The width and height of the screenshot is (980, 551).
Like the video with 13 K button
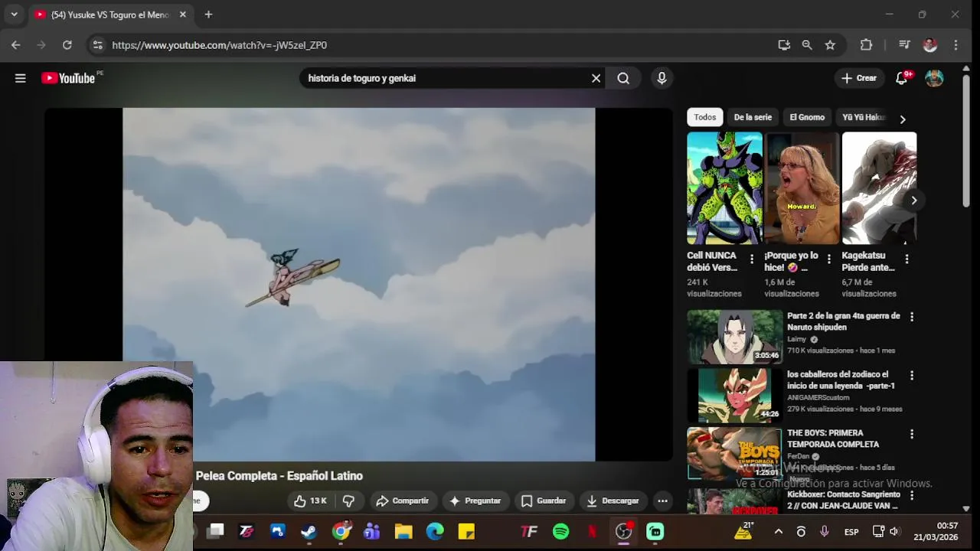click(311, 501)
